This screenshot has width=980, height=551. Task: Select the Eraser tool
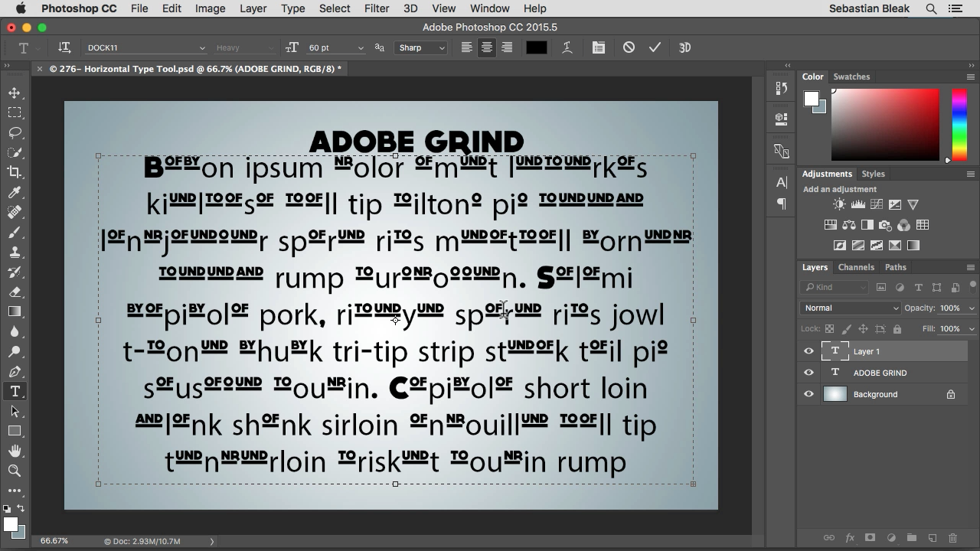tap(15, 292)
